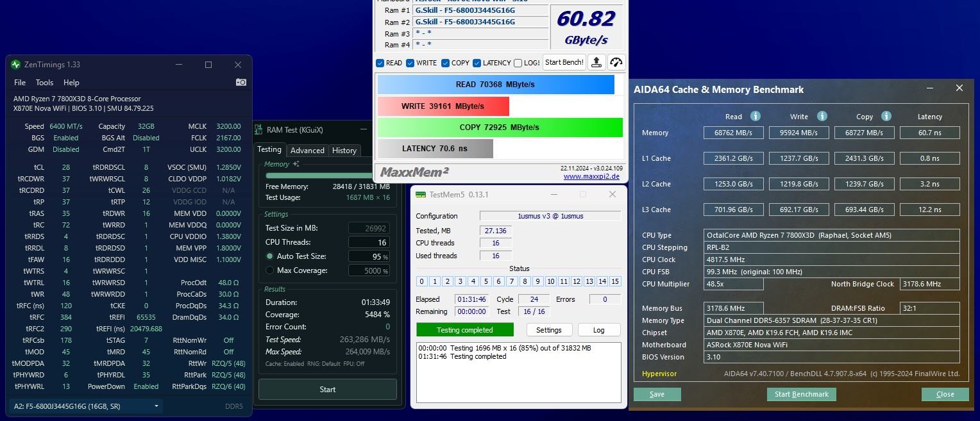Click AIDA64 Memory Latency 60.7 ns field
The image size is (980, 421).
(x=930, y=133)
